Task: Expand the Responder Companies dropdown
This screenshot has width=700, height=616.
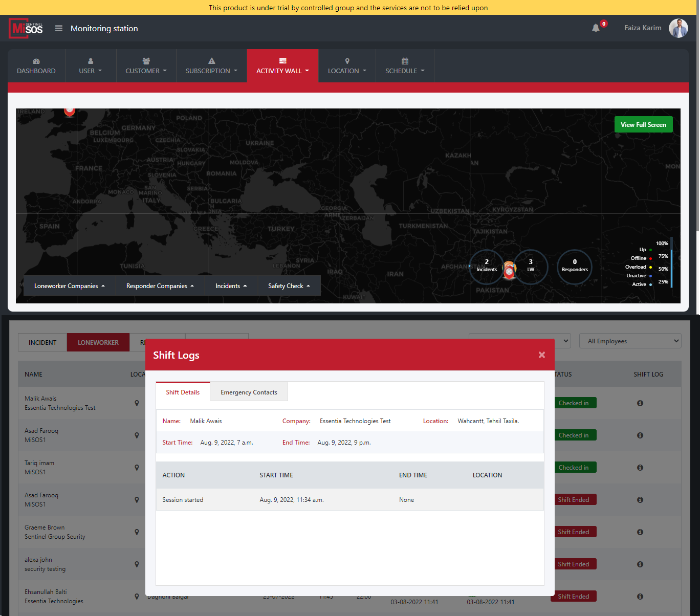Action: coord(160,286)
